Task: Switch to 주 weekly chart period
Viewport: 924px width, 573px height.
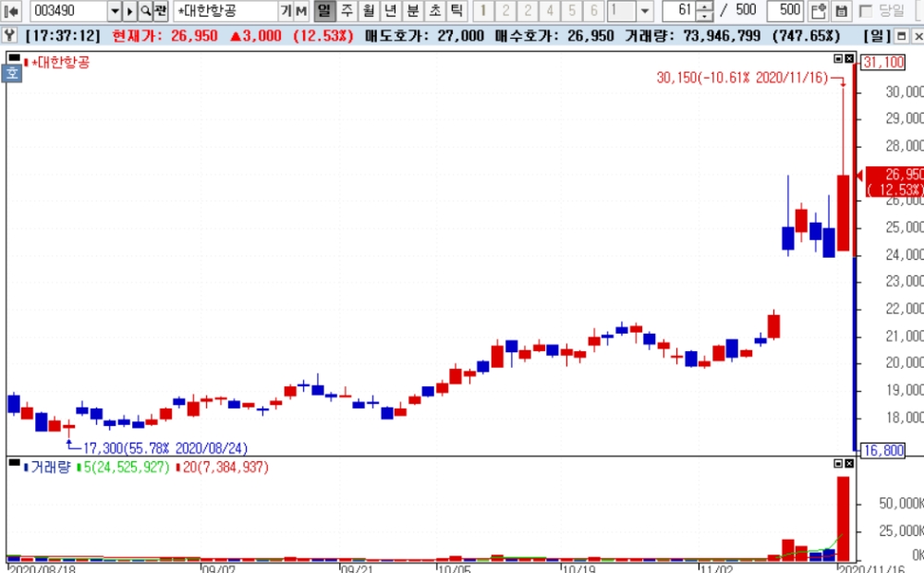Action: point(346,10)
